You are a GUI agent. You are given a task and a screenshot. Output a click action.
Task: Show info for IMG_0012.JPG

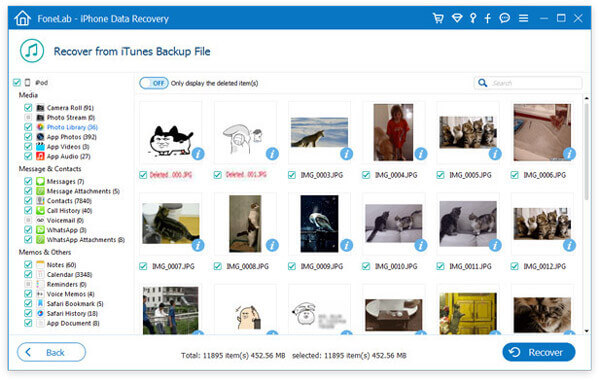[569, 245]
